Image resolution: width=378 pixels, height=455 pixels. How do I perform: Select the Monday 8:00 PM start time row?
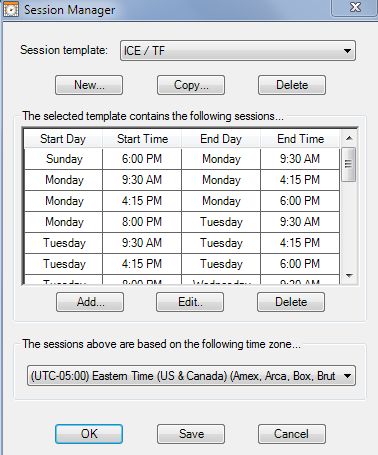click(x=182, y=222)
